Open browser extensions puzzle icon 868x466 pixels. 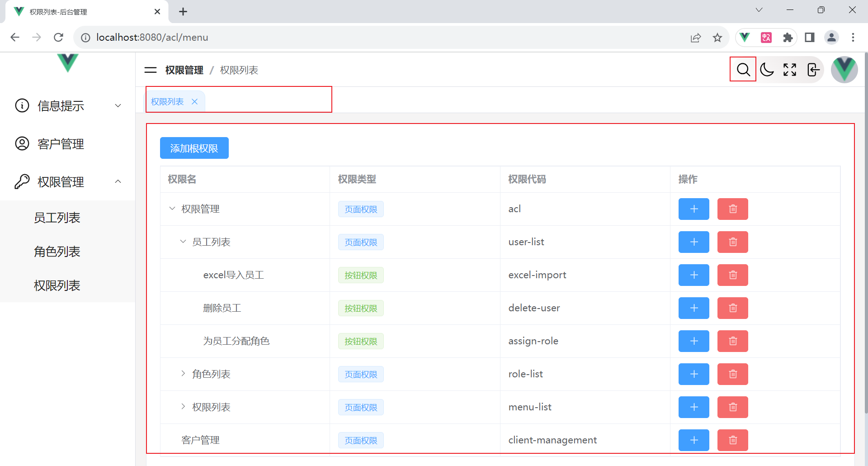click(x=788, y=38)
